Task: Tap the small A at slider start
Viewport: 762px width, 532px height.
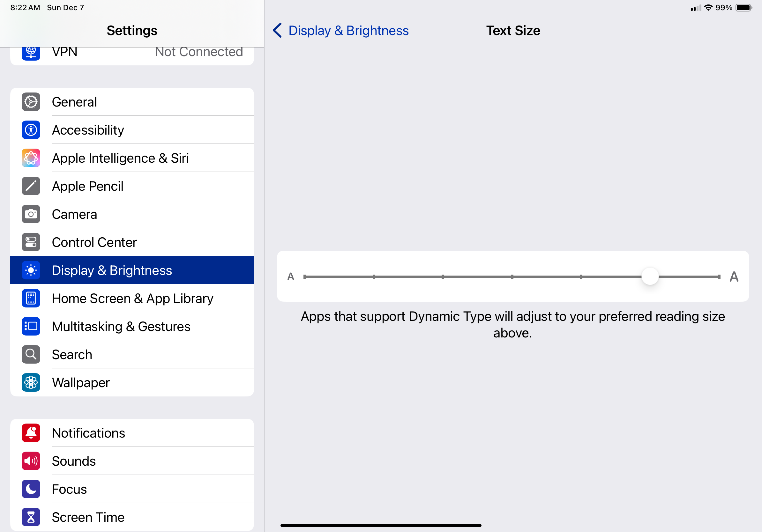Action: 291,277
